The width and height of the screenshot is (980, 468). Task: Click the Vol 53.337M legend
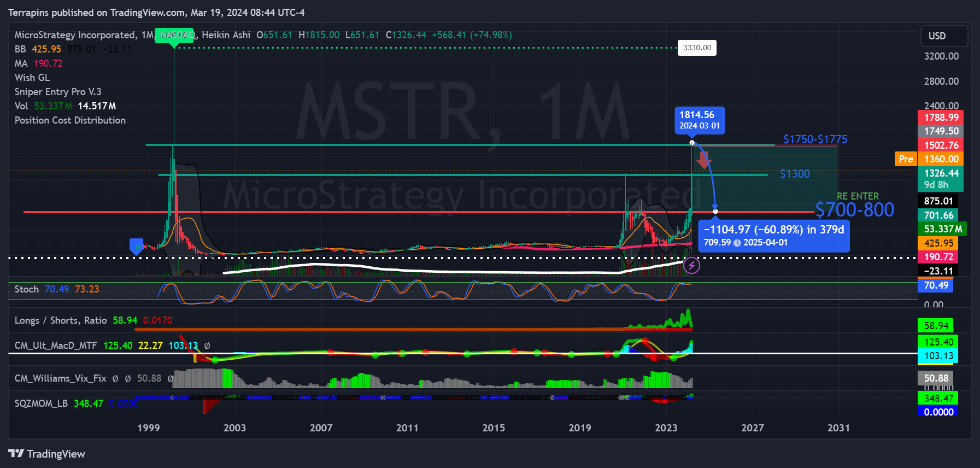pos(65,106)
